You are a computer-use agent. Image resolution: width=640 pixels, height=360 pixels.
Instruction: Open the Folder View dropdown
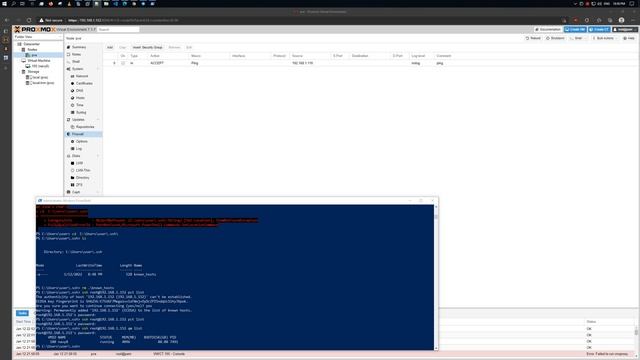click(x=38, y=37)
